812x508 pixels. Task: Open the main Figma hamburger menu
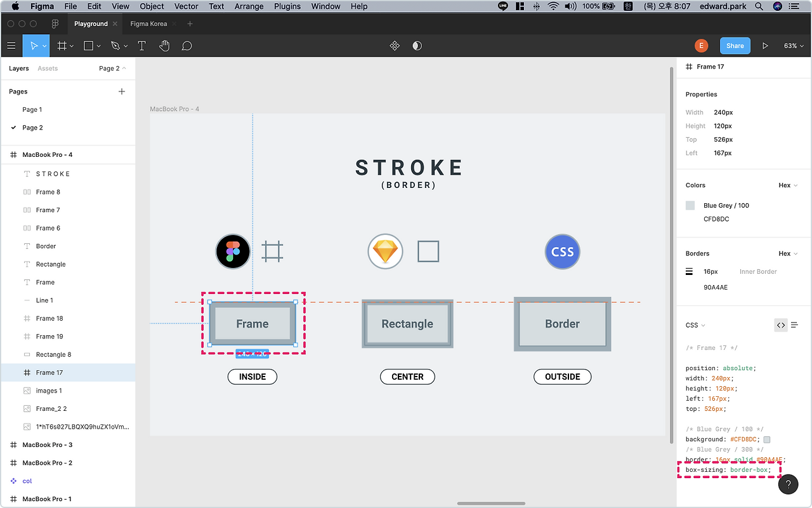pyautogui.click(x=11, y=46)
